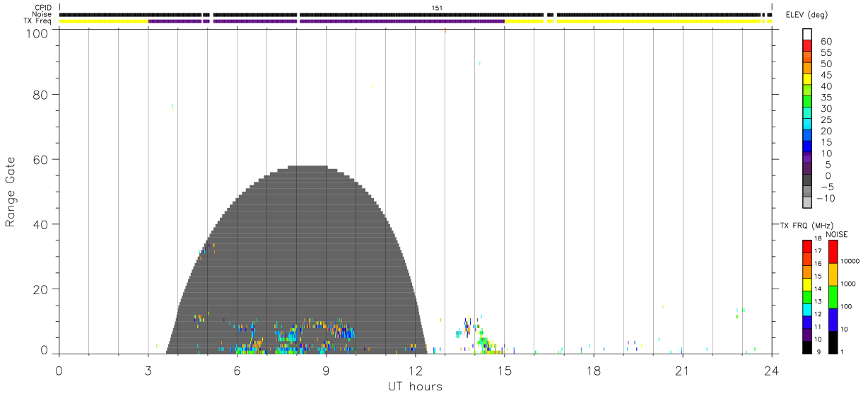Click the cyan 20–25 ELEV colorbar segment
Image resolution: width=868 pixels, height=401 pixels.
point(807,124)
